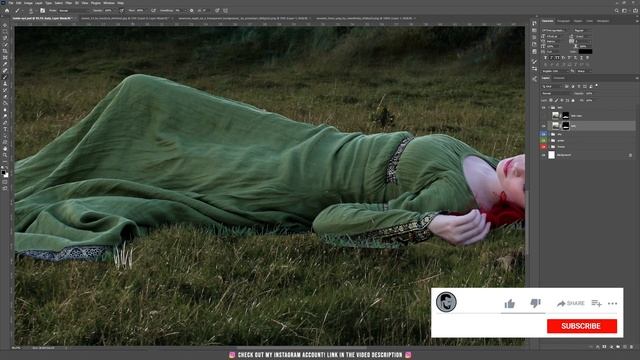The image size is (640, 360).
Task: Click the red SUBSCRIBE button
Action: tap(582, 326)
